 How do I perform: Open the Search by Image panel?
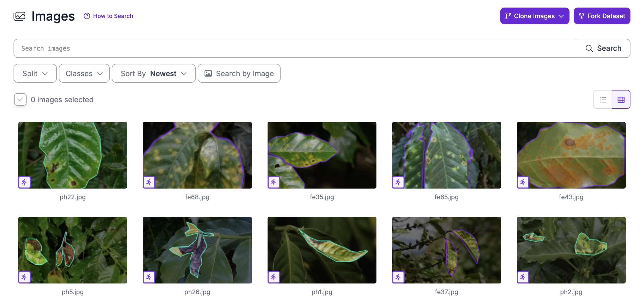pos(239,73)
